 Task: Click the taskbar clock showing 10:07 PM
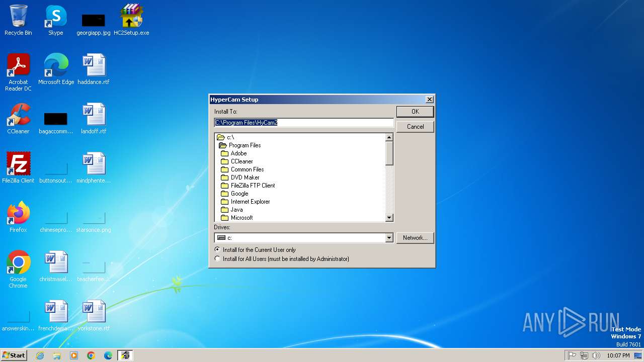pos(618,355)
